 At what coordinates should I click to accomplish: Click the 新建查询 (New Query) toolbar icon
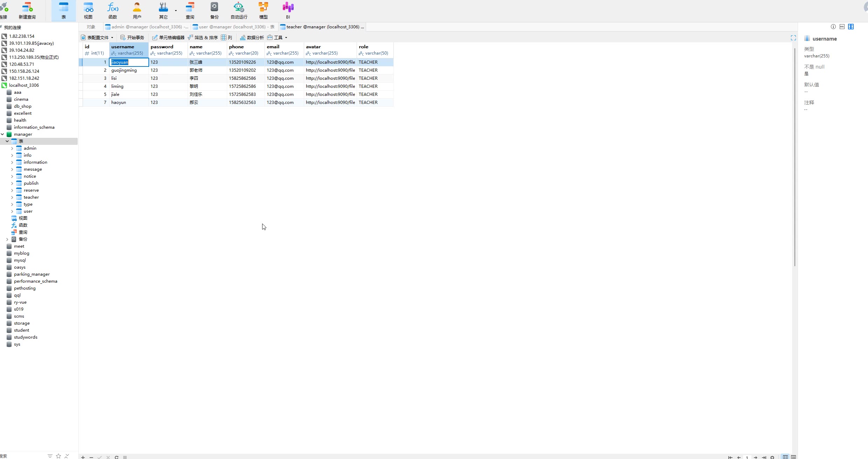click(x=27, y=10)
